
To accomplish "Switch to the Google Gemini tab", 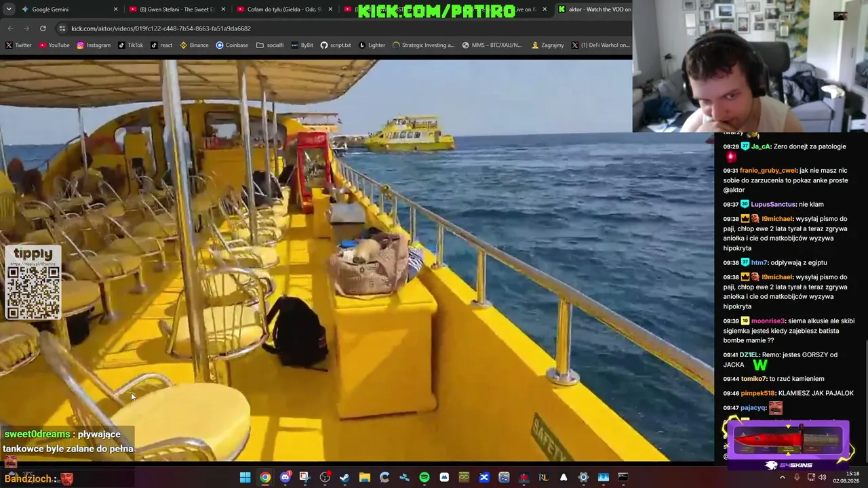I will coord(69,9).
